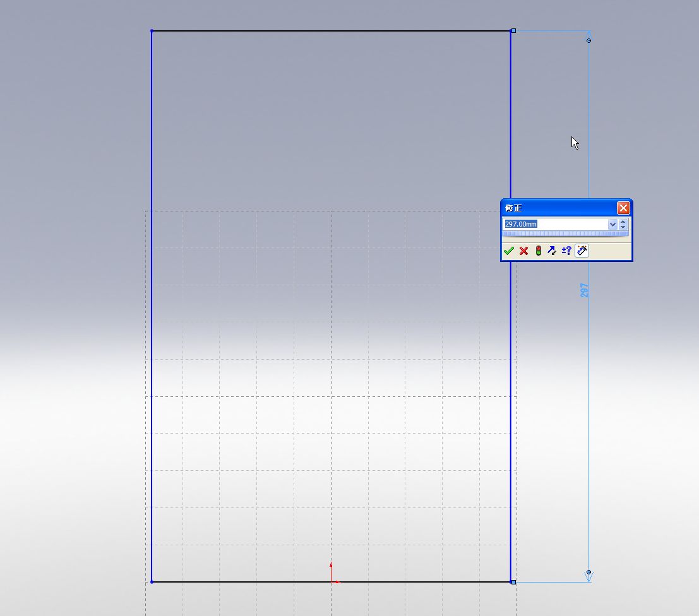Image resolution: width=699 pixels, height=616 pixels.
Task: Select the bottom horizontal line of the rectangle
Action: pos(253,582)
